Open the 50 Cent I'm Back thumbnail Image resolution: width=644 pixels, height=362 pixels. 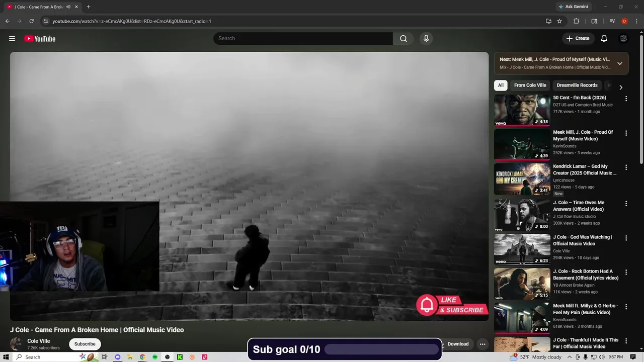[x=522, y=110]
